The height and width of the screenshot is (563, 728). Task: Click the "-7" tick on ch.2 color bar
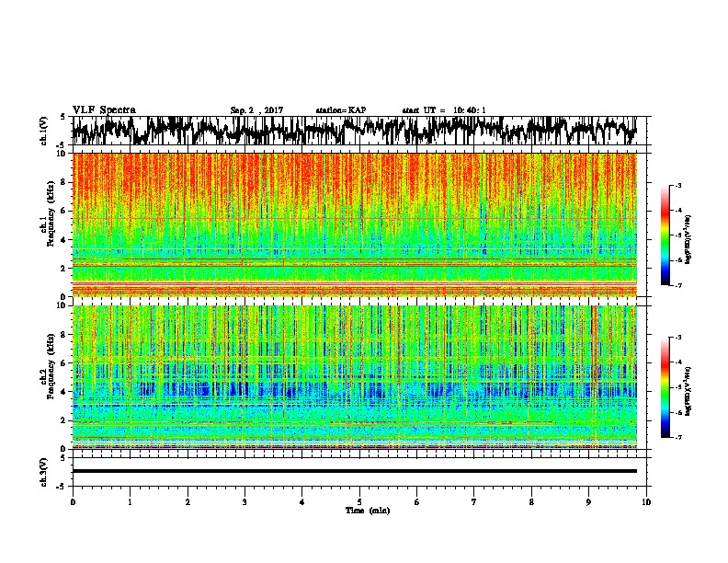678,438
